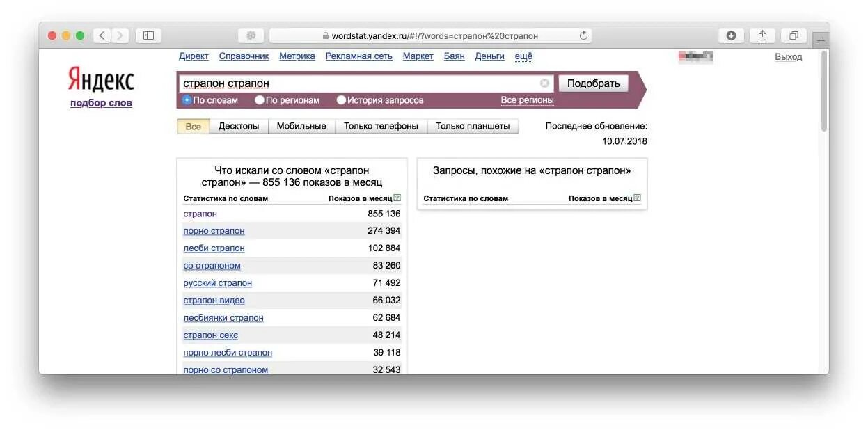
Task: Clear the search query with the X icon
Action: (x=544, y=83)
